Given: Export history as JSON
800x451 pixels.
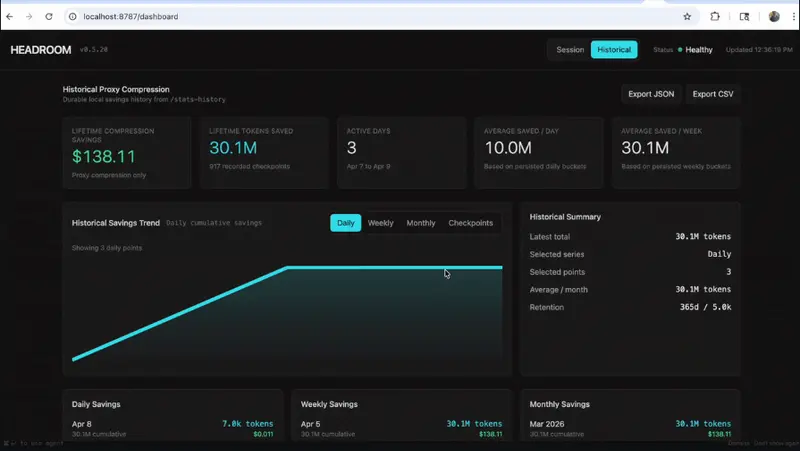Looking at the screenshot, I should coord(651,94).
